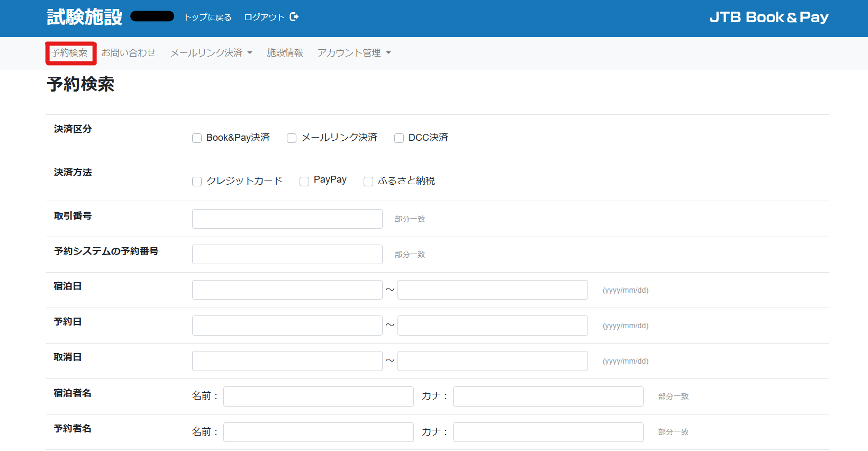Expand the メールリンク決済 dropdown menu
868x451 pixels.
coord(211,53)
